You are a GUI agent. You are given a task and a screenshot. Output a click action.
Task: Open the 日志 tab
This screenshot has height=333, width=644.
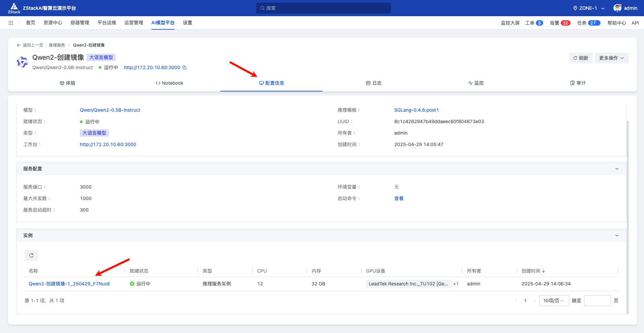click(374, 83)
